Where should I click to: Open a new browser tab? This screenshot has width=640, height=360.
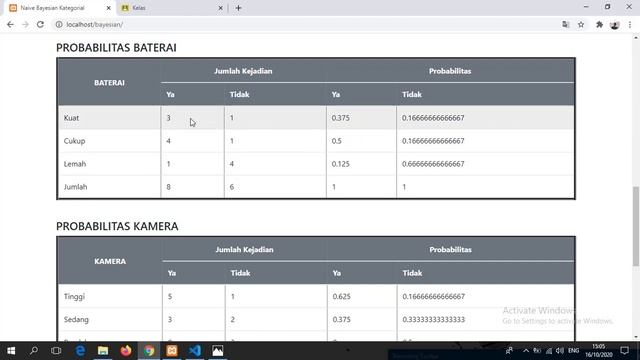point(238,8)
